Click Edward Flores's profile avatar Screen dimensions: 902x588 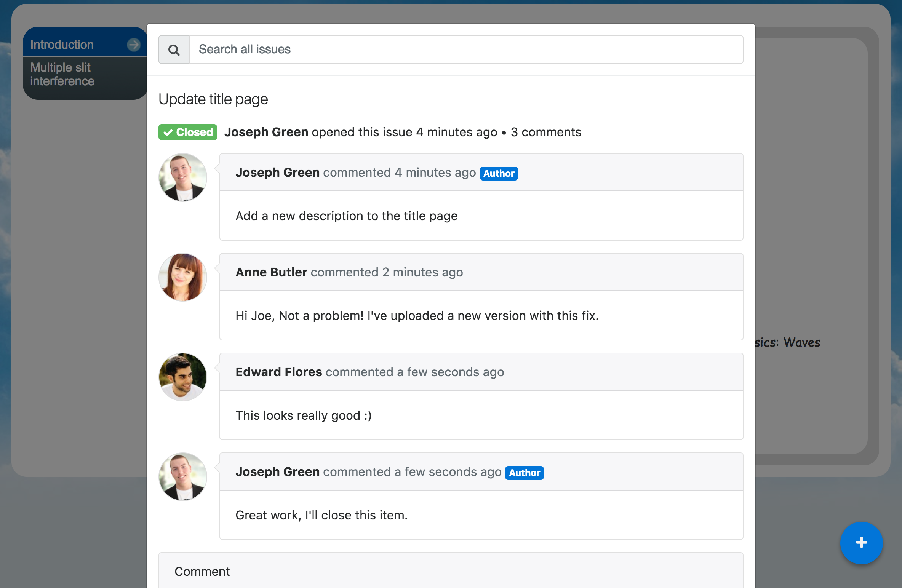click(183, 377)
